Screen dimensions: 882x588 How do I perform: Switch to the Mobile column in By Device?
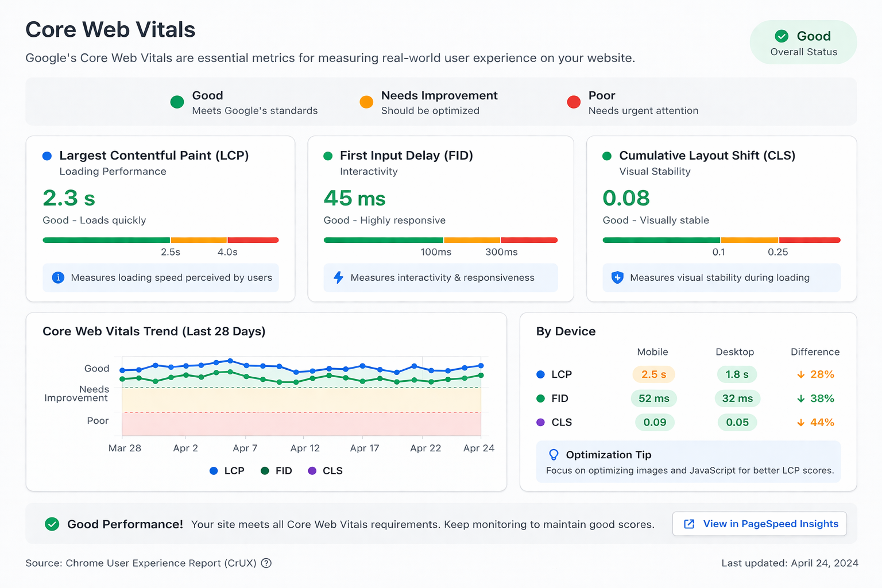(x=652, y=351)
